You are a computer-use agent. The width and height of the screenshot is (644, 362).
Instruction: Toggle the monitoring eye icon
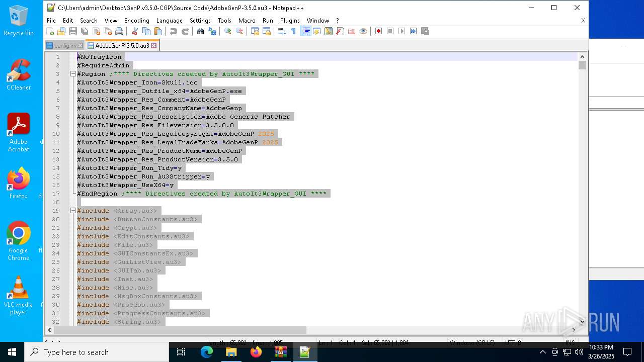tap(363, 31)
